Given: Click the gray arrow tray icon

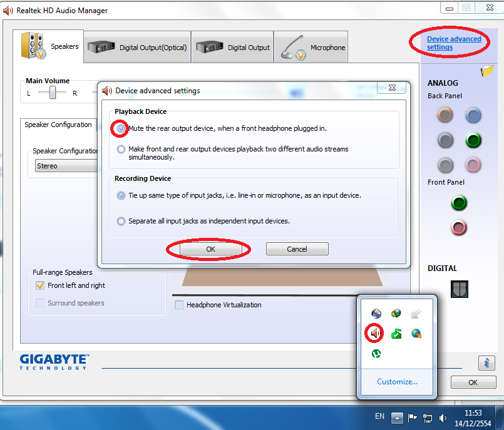Looking at the screenshot, I should [416, 314].
